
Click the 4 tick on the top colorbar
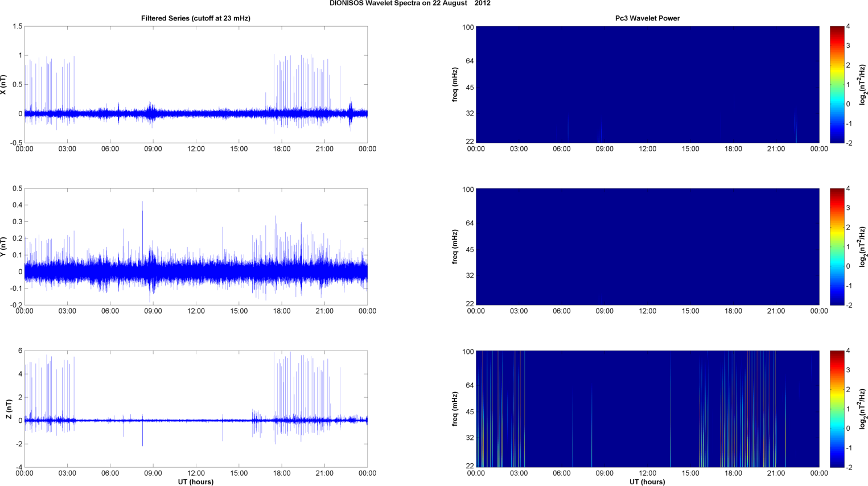[x=848, y=27]
